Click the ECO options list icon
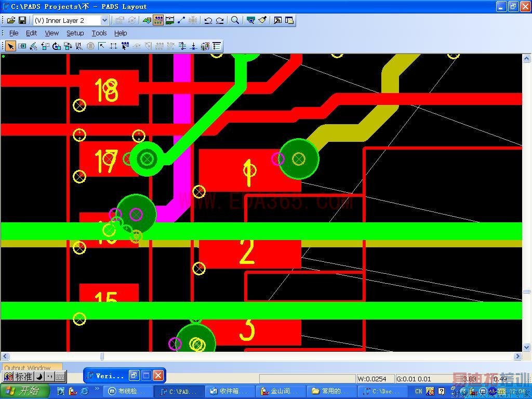Image resolution: width=532 pixels, height=399 pixels. click(217, 46)
